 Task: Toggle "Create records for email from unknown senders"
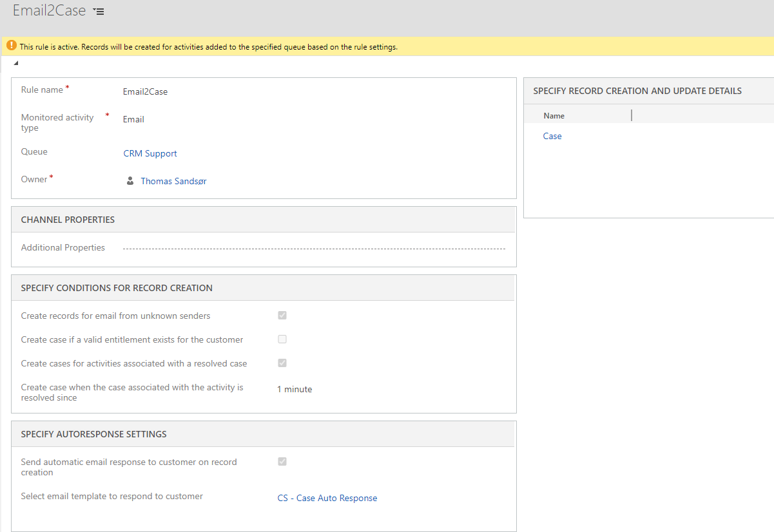point(282,316)
